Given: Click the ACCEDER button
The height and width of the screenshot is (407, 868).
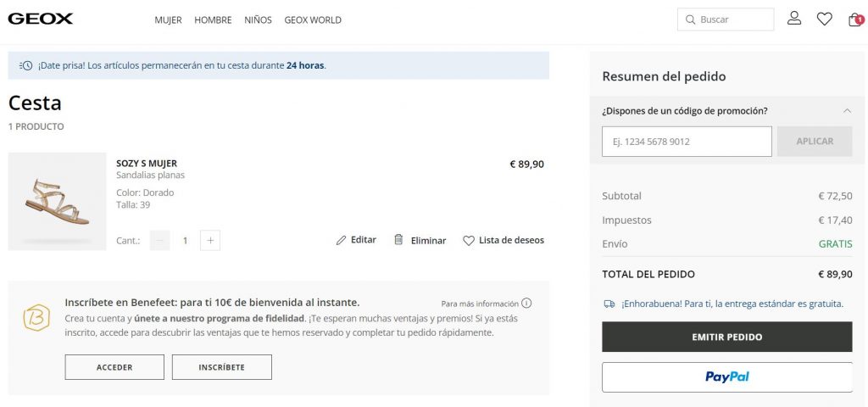Looking at the screenshot, I should pos(114,367).
